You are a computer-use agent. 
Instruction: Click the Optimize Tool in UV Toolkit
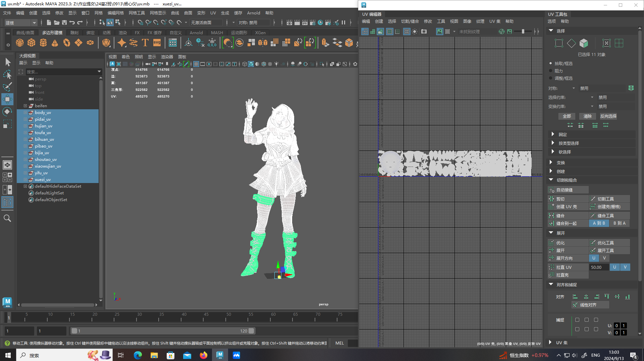(x=609, y=243)
